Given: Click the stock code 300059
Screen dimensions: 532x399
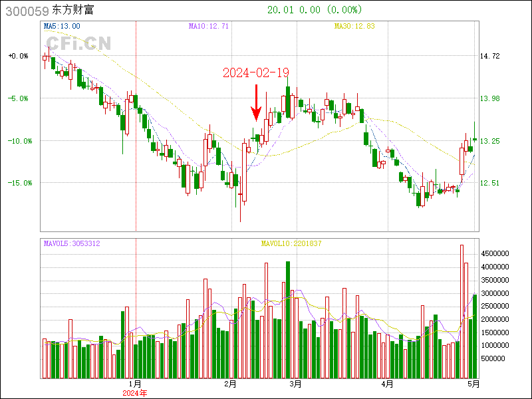Looking at the screenshot, I should pos(25,11).
